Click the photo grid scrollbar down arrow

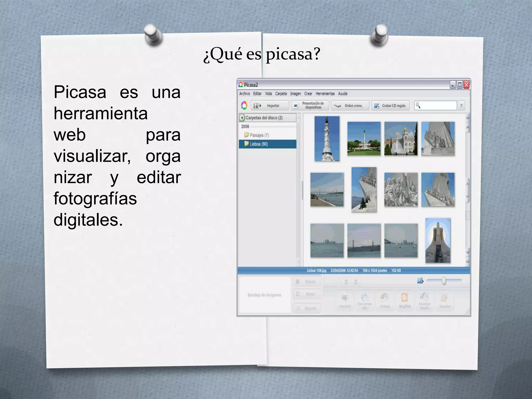coord(468,252)
